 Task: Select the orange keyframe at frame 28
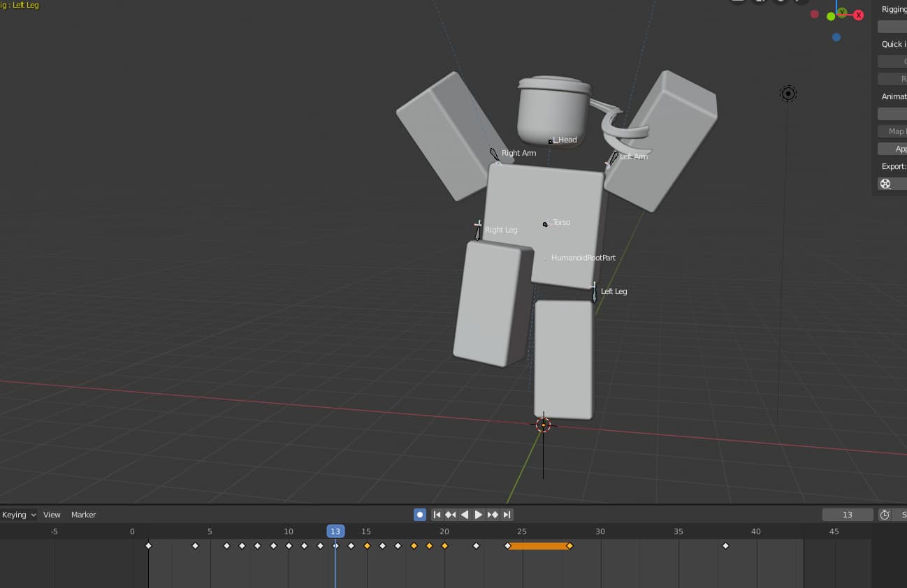click(569, 545)
